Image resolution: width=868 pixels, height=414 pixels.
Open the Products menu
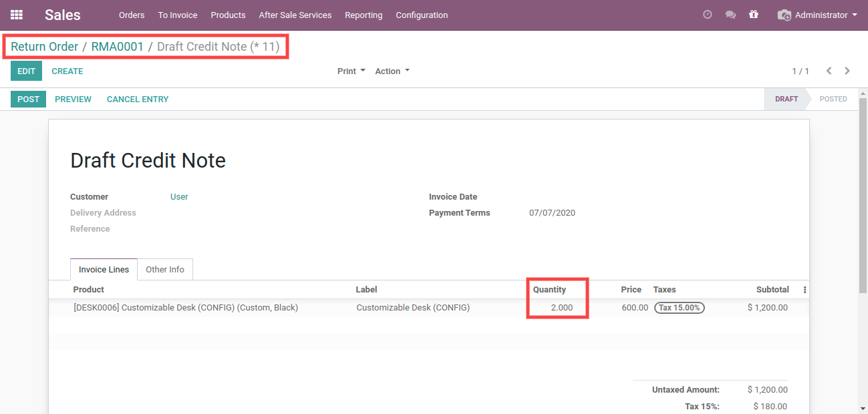[228, 15]
